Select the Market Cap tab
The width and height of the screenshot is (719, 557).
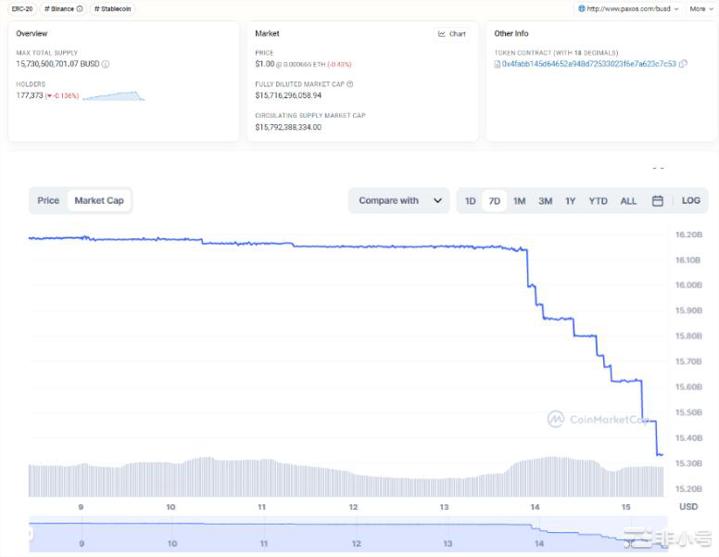coord(99,201)
